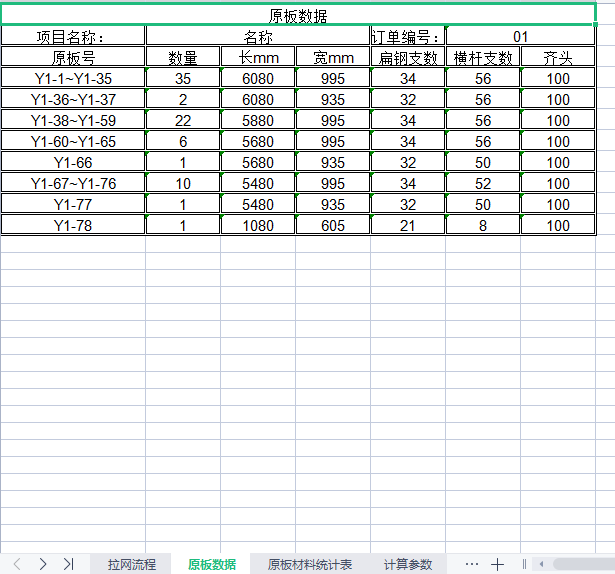Click the 订单编号 value cell 01
Image resolution: width=615 pixels, height=574 pixels.
tap(520, 36)
